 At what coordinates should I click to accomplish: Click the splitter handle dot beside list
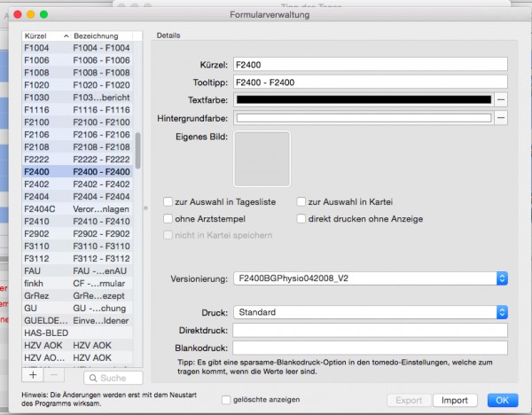146,208
